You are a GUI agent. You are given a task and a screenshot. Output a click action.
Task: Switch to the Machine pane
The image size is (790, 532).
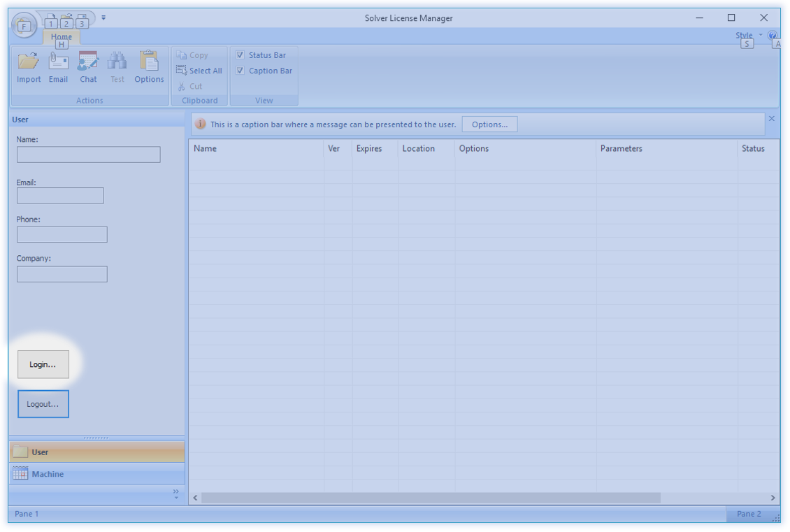pyautogui.click(x=96, y=474)
